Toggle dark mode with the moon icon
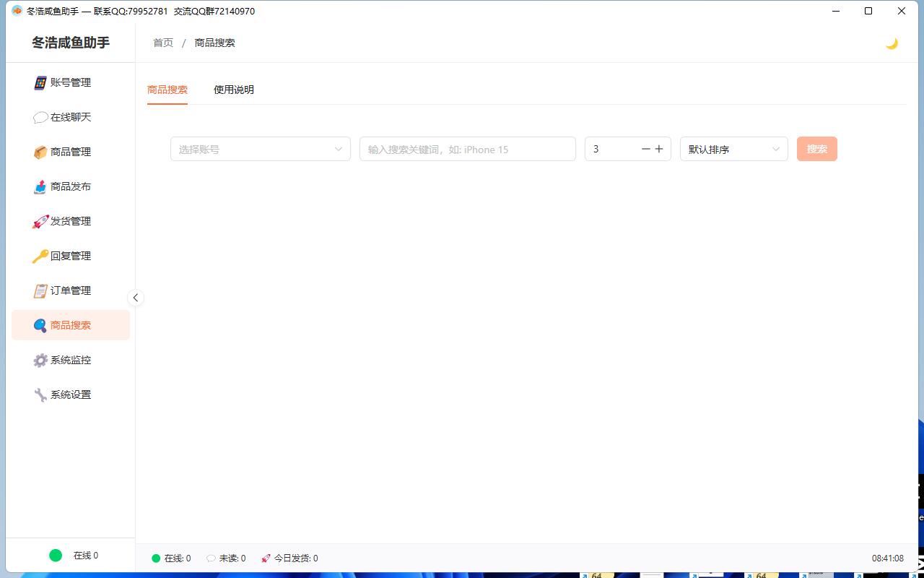 pos(892,43)
